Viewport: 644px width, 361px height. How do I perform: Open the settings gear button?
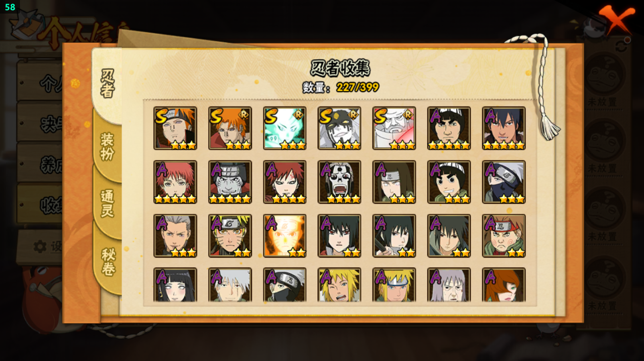point(40,247)
